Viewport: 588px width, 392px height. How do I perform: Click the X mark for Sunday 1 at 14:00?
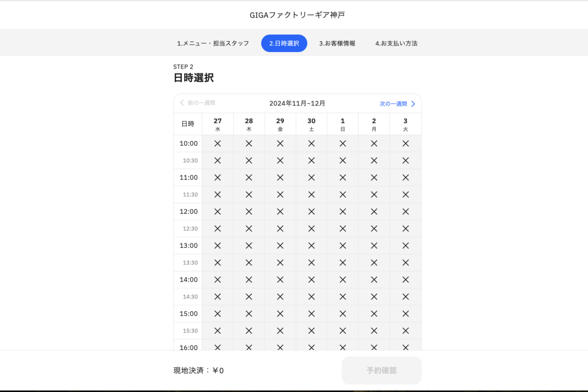[x=343, y=280]
